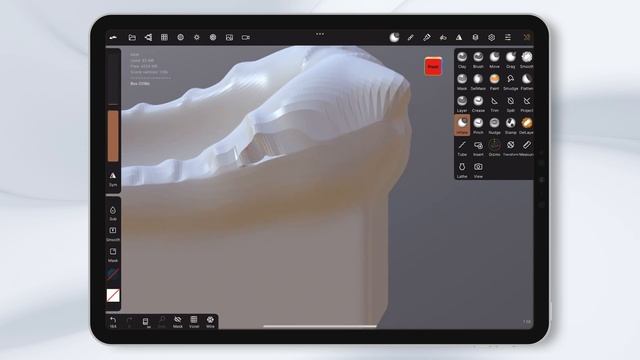The width and height of the screenshot is (640, 360).
Task: Open the Scene hierarchy menu
Action: [148, 37]
